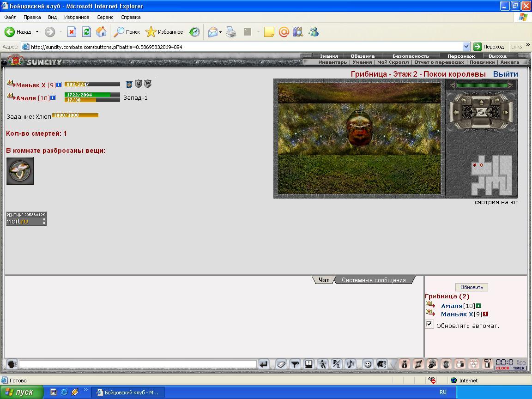Open the Избранное menu in menu bar
Image resolution: width=532 pixels, height=399 pixels.
[77, 17]
